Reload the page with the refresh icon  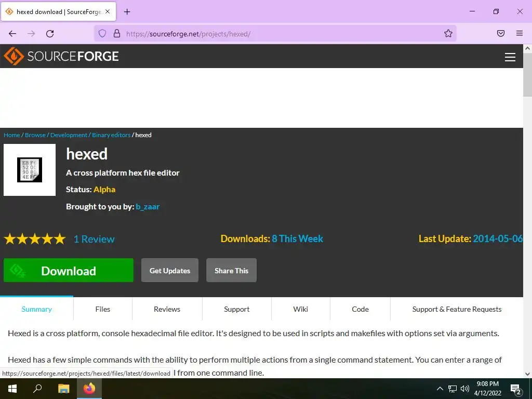tap(50, 34)
